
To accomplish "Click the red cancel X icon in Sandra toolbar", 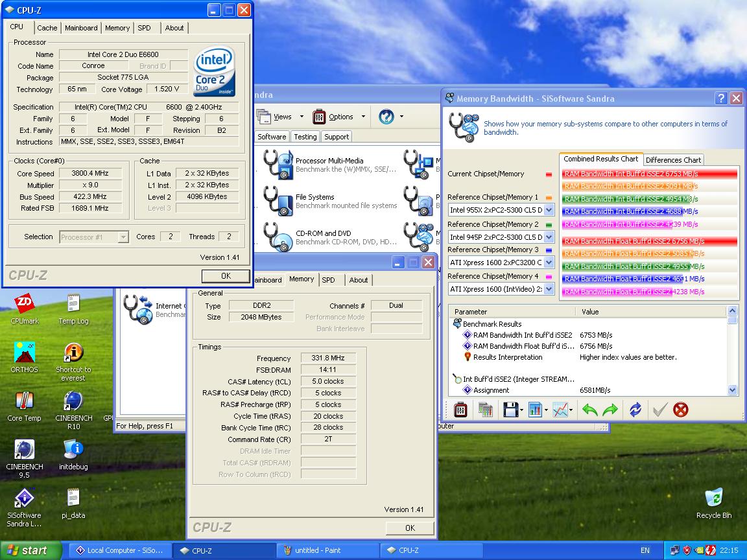I will 680,410.
